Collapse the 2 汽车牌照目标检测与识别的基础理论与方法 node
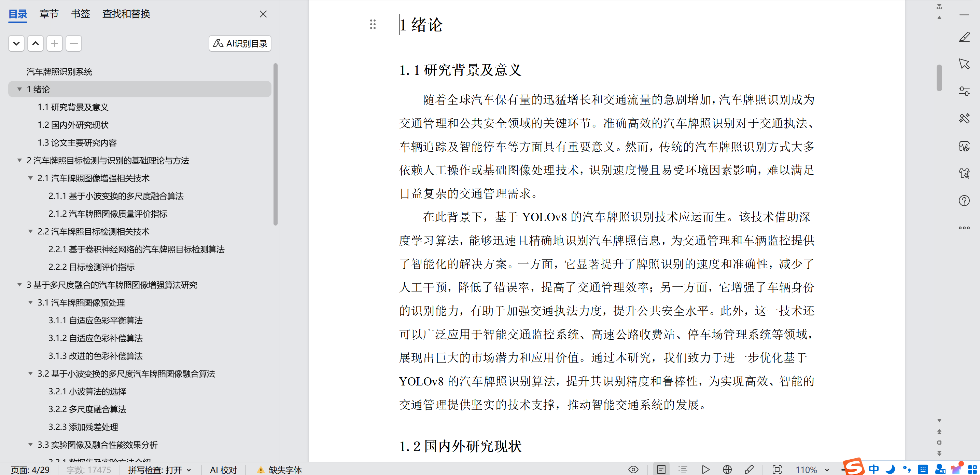This screenshot has width=980, height=475. pyautogui.click(x=19, y=160)
